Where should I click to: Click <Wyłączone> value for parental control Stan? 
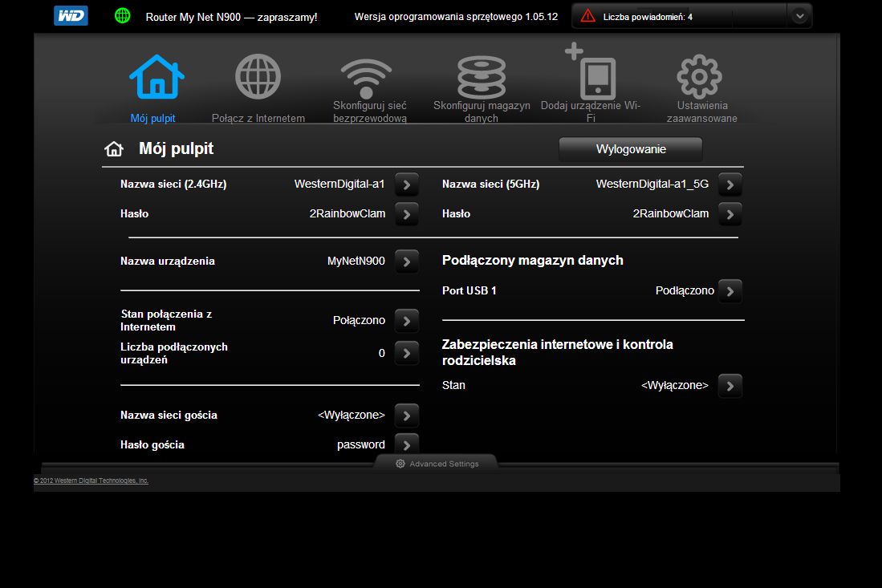coord(674,385)
